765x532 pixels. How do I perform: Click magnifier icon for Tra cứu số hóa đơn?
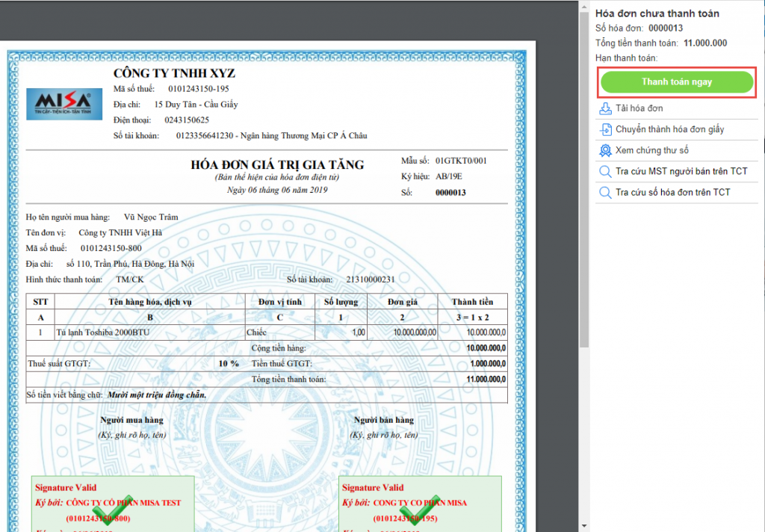point(605,192)
